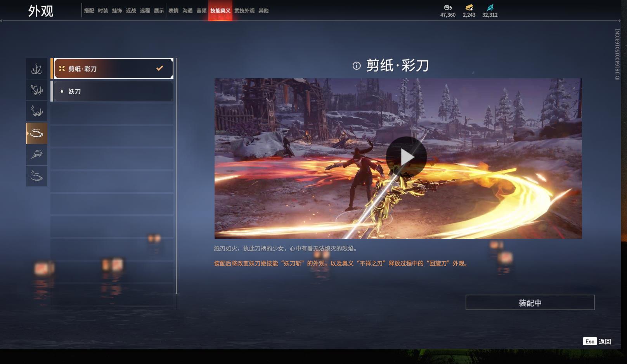627x364 pixels.
Task: Switch to the 音频 tab
Action: 202,10
